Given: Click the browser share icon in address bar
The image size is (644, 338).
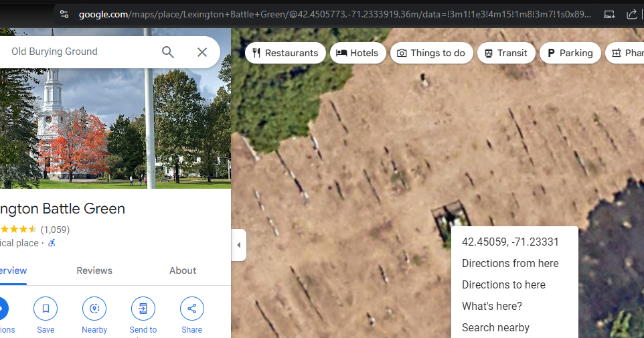Looking at the screenshot, I should (x=631, y=14).
